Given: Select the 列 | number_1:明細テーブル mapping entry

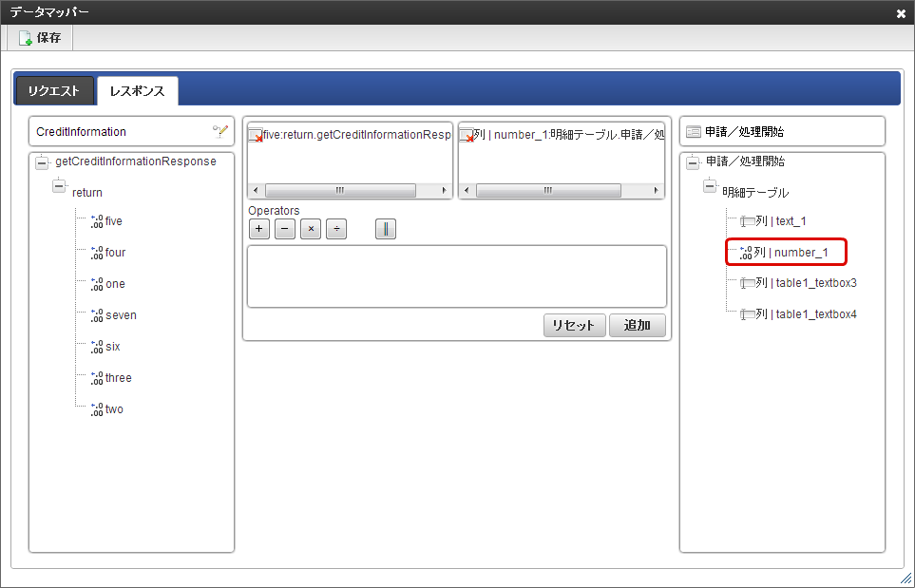Looking at the screenshot, I should point(569,135).
